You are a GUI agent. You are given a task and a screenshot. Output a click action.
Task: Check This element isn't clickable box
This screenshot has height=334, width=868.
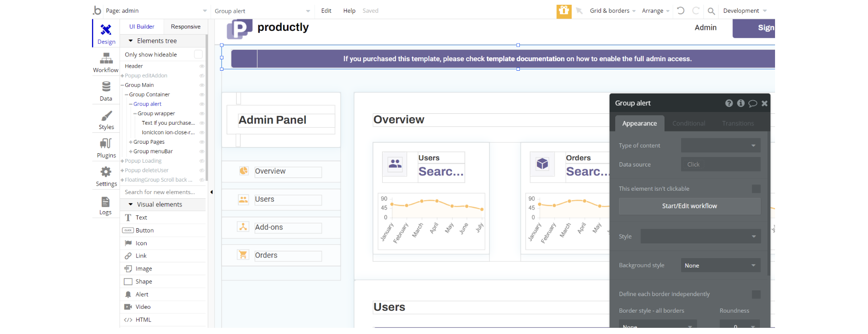click(756, 189)
